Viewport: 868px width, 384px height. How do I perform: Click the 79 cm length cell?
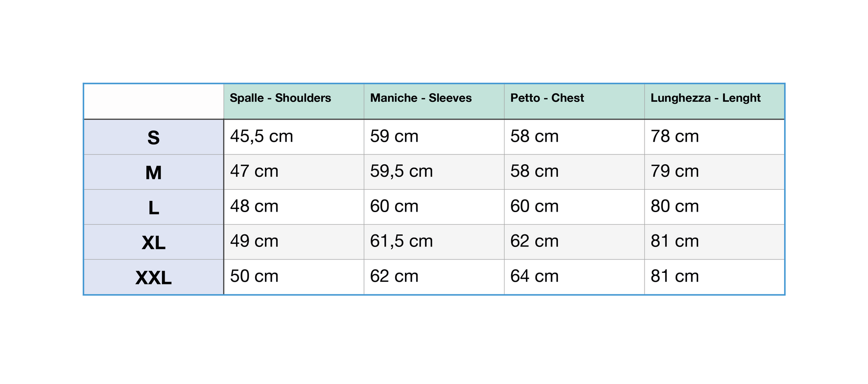coord(674,171)
